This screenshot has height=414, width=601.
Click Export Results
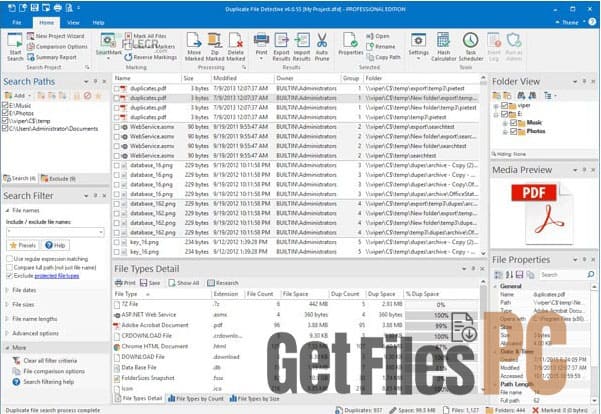coord(281,47)
